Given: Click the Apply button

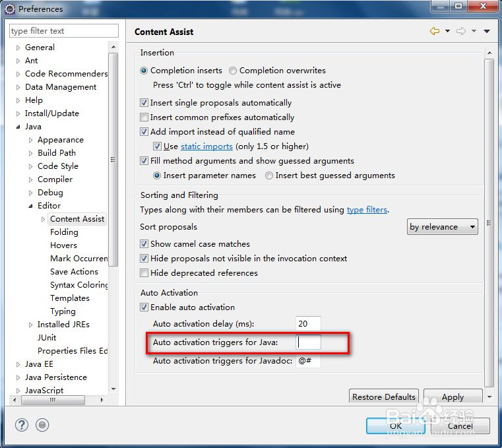Looking at the screenshot, I should click(x=453, y=397).
